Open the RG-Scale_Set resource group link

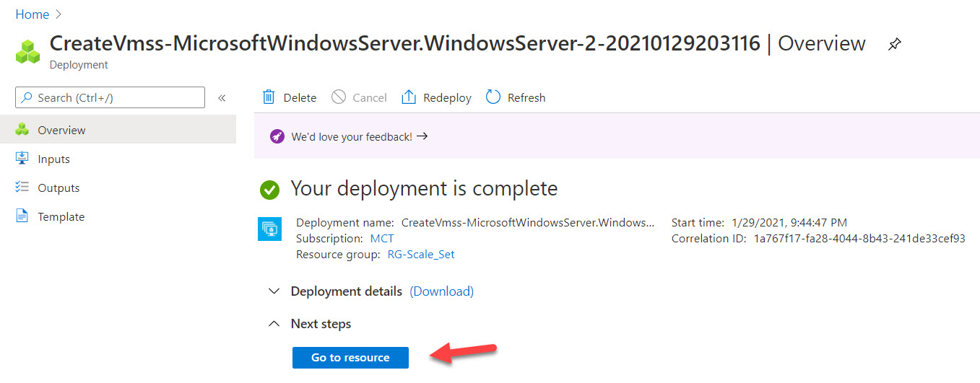[421, 254]
